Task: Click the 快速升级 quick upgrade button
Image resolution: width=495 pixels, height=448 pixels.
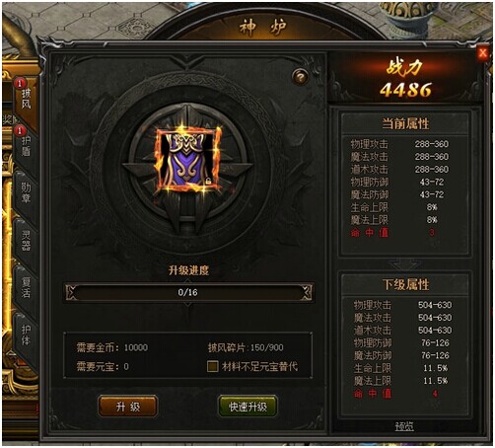Action: point(247,407)
